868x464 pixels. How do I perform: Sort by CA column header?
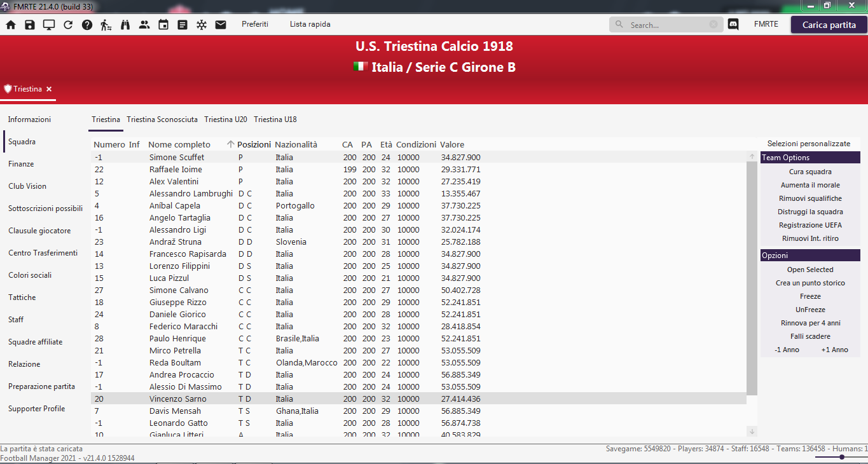click(x=347, y=144)
